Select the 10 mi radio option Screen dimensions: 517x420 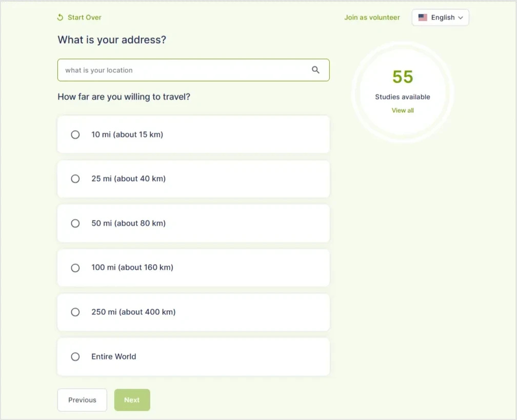click(75, 134)
